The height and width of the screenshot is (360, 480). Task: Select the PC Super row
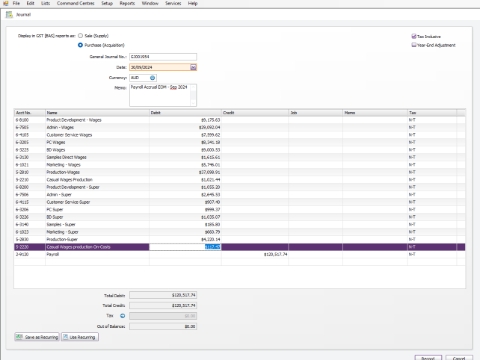tap(240, 210)
